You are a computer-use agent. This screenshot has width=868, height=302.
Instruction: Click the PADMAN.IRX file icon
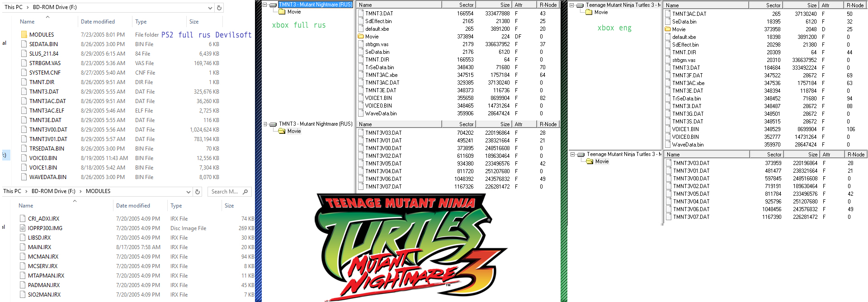coord(23,285)
